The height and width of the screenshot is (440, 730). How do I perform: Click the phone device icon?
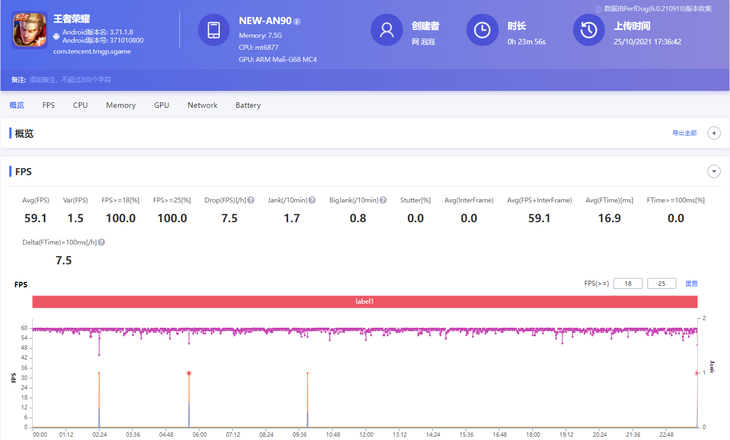214,30
